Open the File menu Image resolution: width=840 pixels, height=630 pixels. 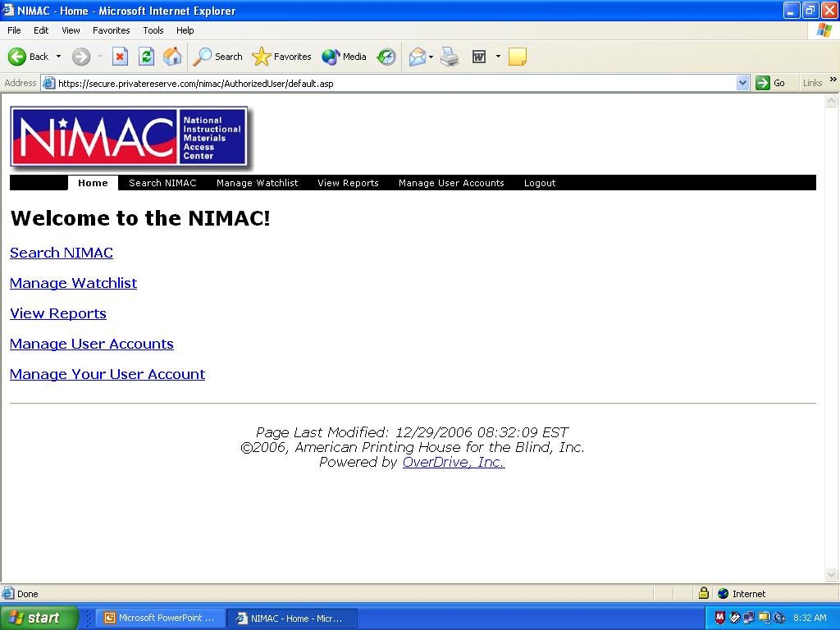click(x=15, y=30)
